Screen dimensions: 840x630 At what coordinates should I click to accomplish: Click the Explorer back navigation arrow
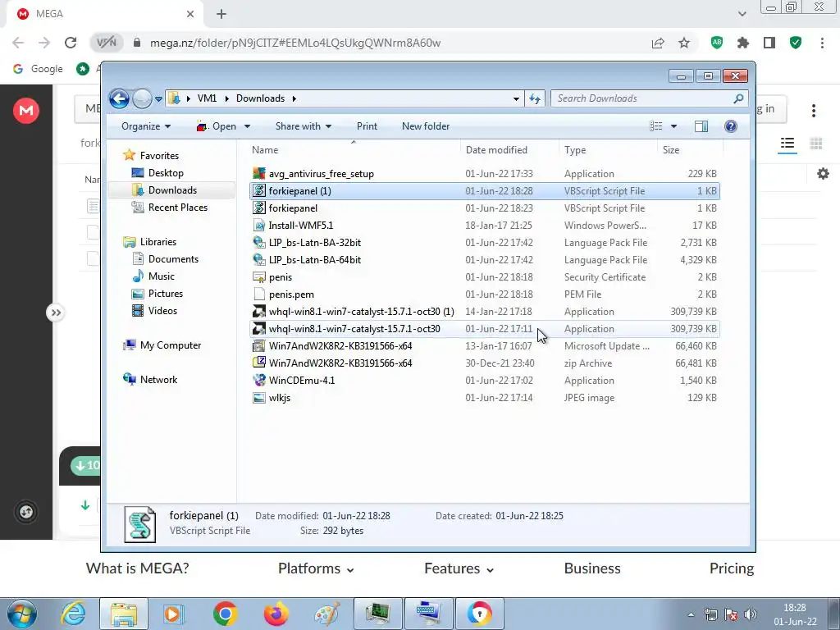120,98
